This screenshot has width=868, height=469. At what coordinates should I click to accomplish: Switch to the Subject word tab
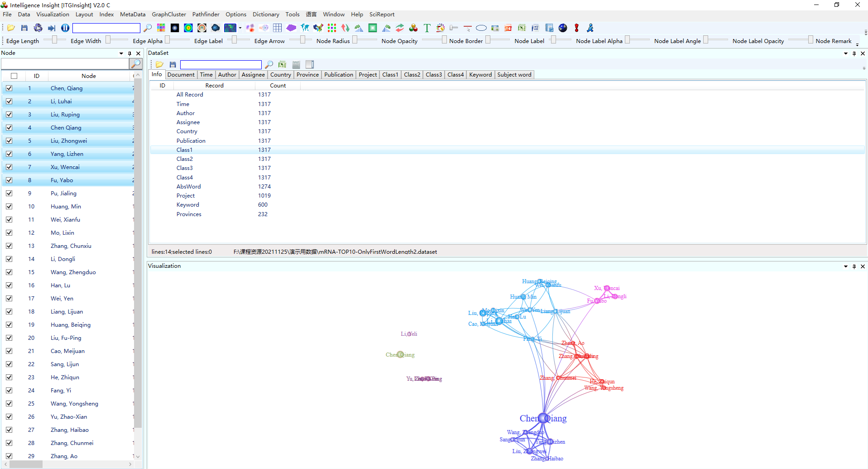click(514, 75)
